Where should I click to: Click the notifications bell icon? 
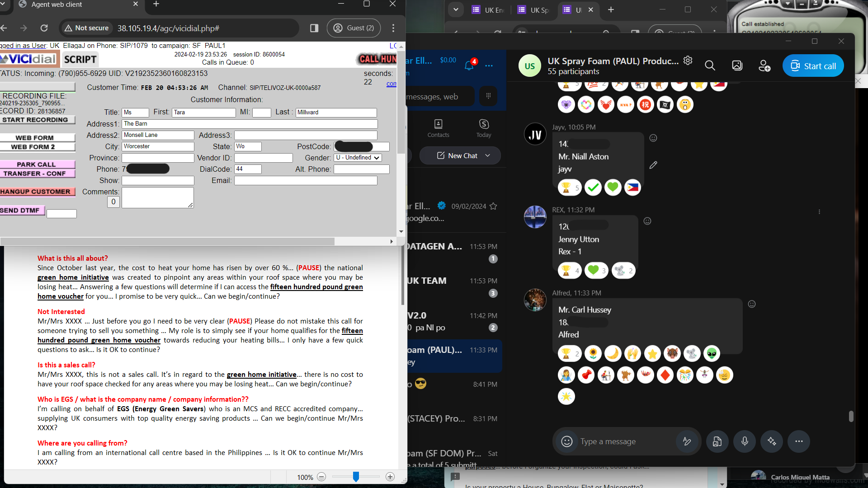click(x=469, y=66)
